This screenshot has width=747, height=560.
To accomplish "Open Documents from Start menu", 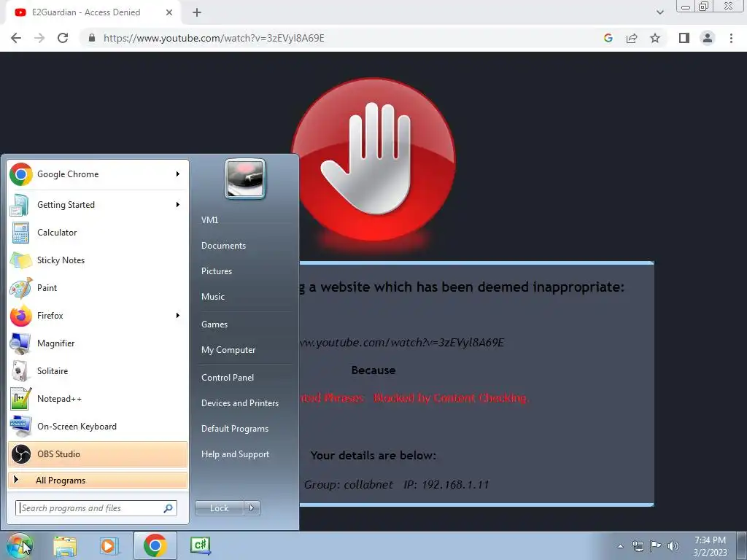I will click(223, 246).
